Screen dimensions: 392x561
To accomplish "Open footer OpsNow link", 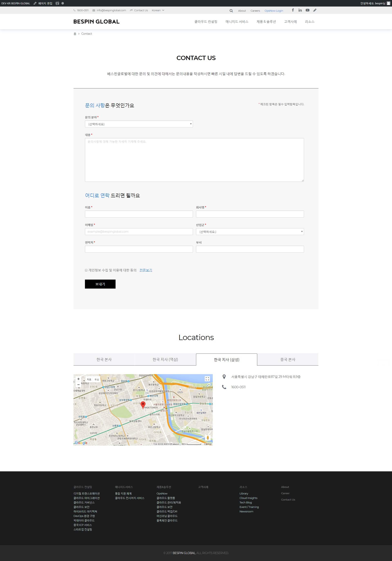I will tap(162, 493).
